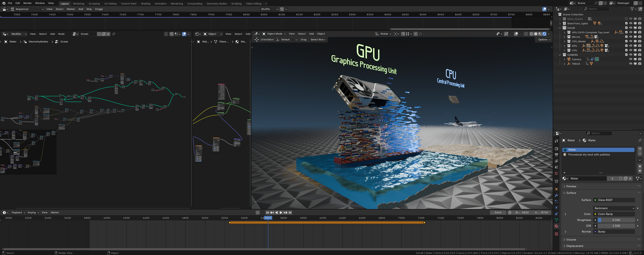The image size is (644, 255).
Task: Click the viewport Options button
Action: tap(544, 39)
